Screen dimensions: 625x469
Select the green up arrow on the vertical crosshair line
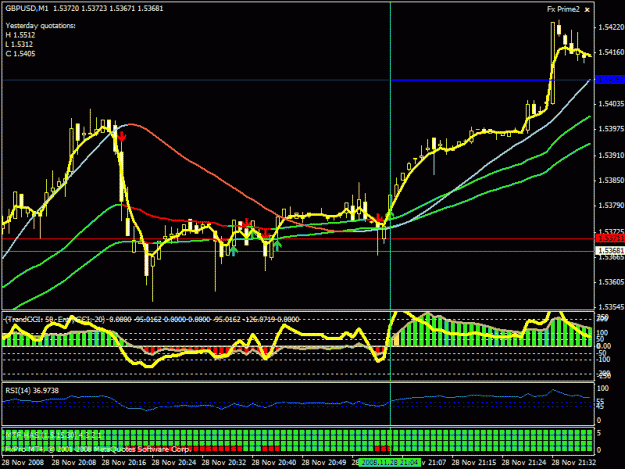tap(390, 216)
